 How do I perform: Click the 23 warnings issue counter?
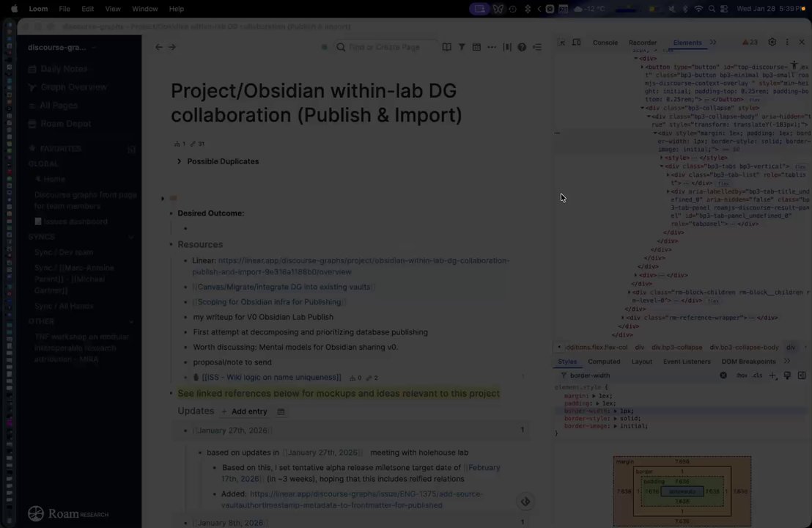pyautogui.click(x=750, y=43)
